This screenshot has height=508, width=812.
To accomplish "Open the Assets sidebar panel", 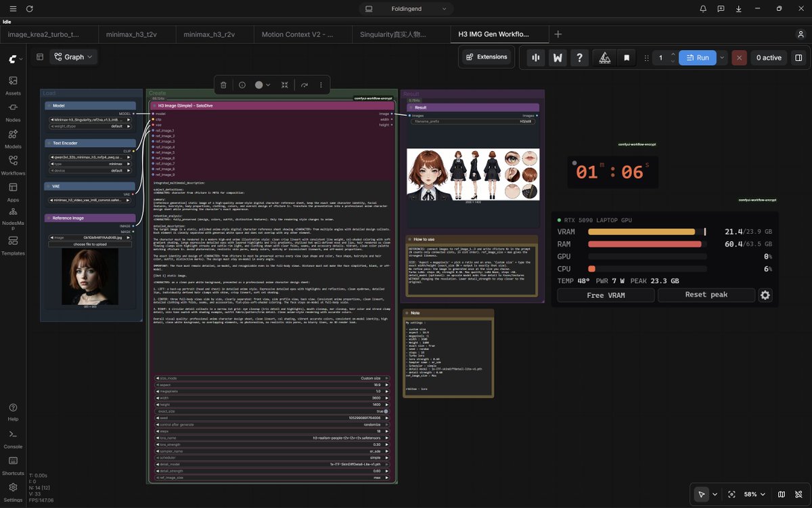I will click(x=13, y=85).
